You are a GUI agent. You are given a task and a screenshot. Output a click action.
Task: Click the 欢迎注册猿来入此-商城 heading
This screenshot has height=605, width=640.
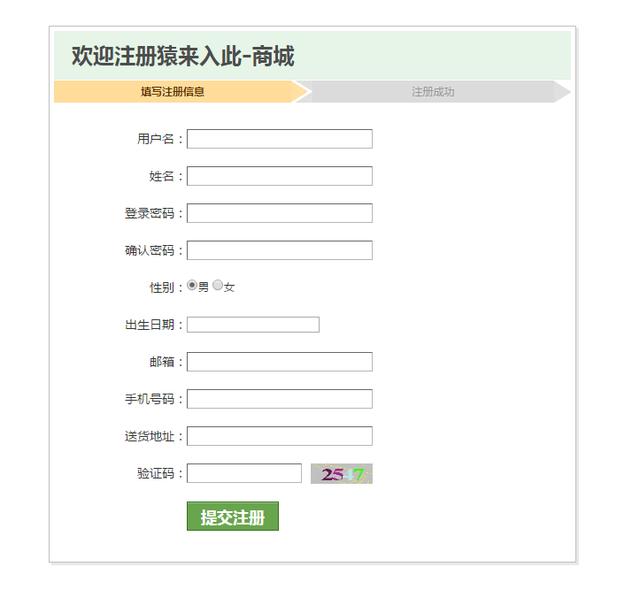pos(183,56)
